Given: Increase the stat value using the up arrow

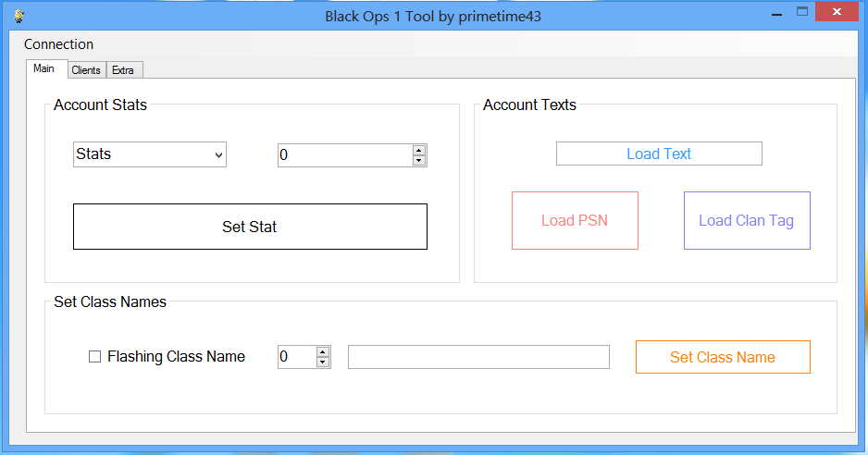Looking at the screenshot, I should tap(419, 150).
